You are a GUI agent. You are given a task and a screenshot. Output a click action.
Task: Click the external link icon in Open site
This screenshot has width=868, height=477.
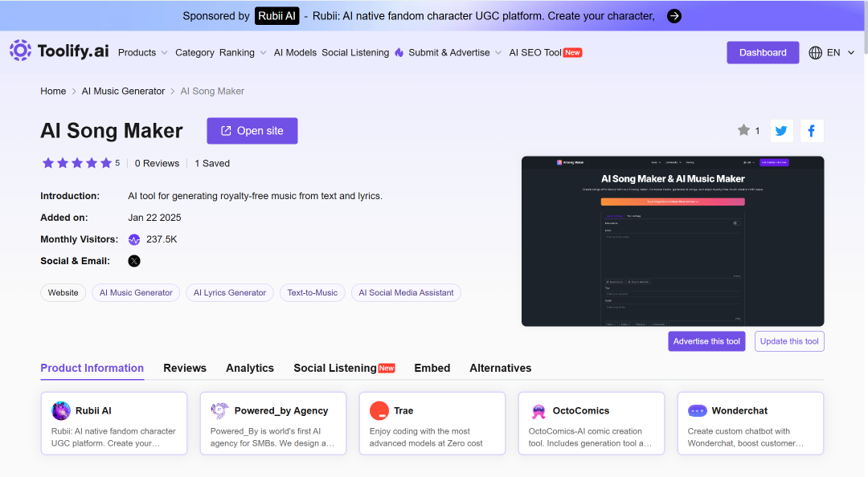226,131
